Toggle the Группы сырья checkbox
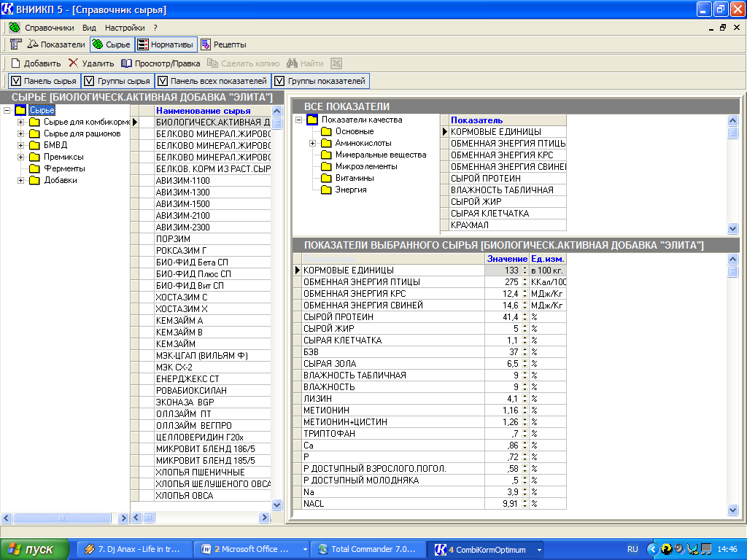This screenshot has width=747, height=560. pyautogui.click(x=89, y=81)
